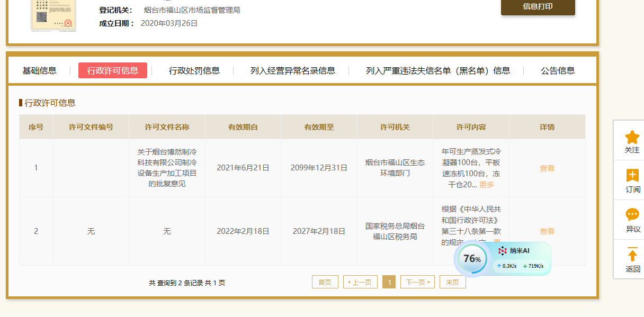Open the business license thumbnail image
644x317 pixels.
[x=52, y=15]
